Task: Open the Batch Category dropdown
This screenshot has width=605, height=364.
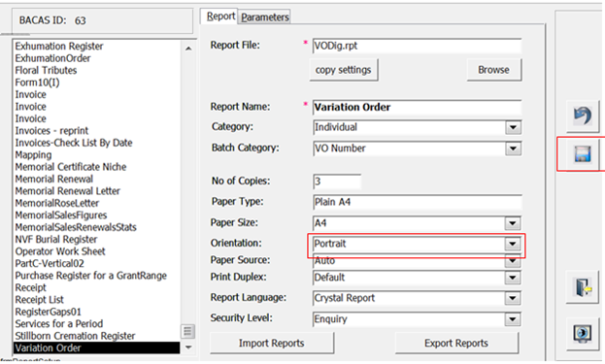Action: click(x=513, y=149)
